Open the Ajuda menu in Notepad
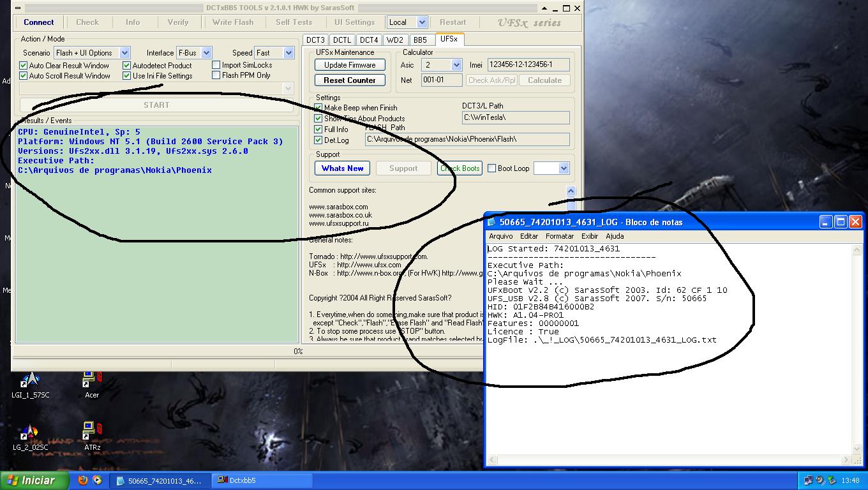The width and height of the screenshot is (868, 490). (615, 236)
